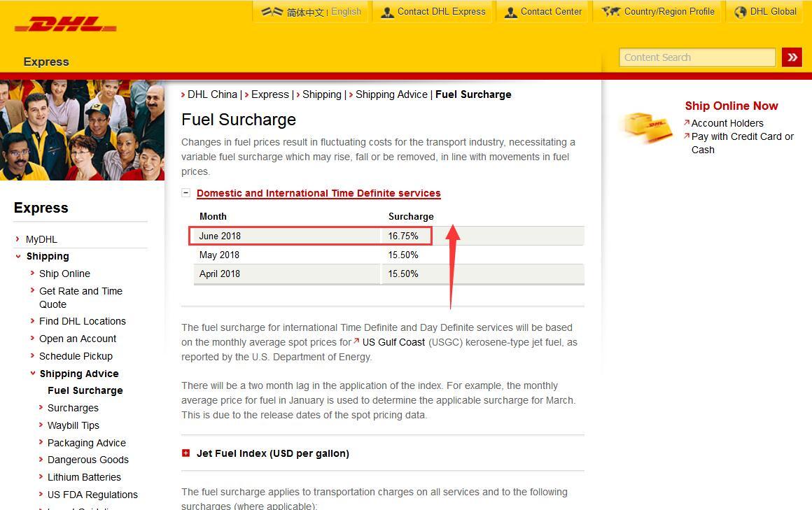Click the red search submit arrow button
The width and height of the screenshot is (812, 510).
(x=792, y=57)
